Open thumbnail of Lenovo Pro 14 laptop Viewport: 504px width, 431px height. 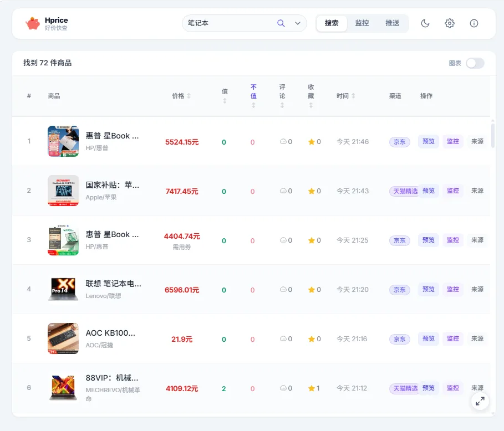63,289
